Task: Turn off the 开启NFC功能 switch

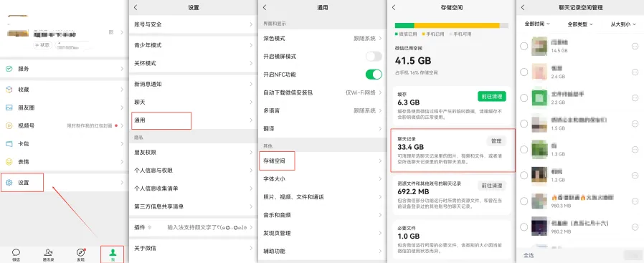Action: coord(374,75)
